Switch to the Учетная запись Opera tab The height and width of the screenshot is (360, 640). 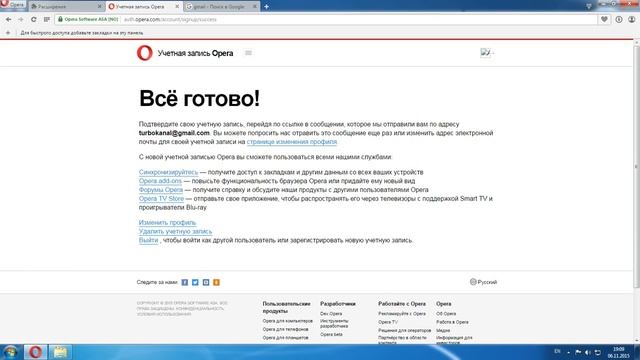[144, 7]
